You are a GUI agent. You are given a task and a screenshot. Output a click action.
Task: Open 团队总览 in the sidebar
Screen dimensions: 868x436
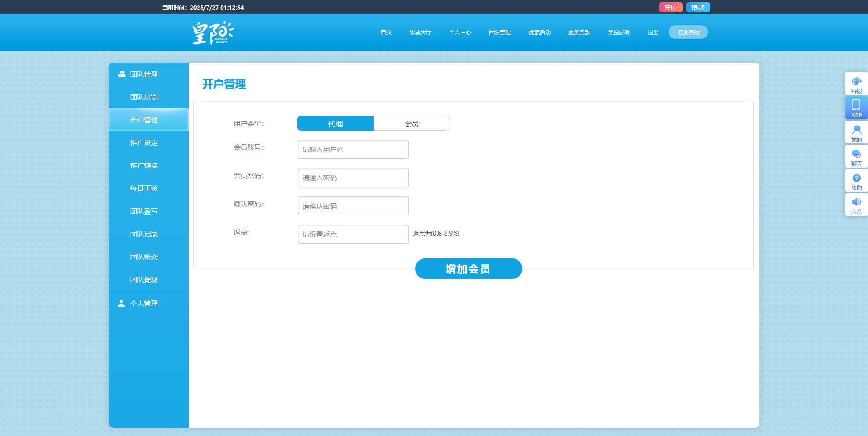pos(149,97)
